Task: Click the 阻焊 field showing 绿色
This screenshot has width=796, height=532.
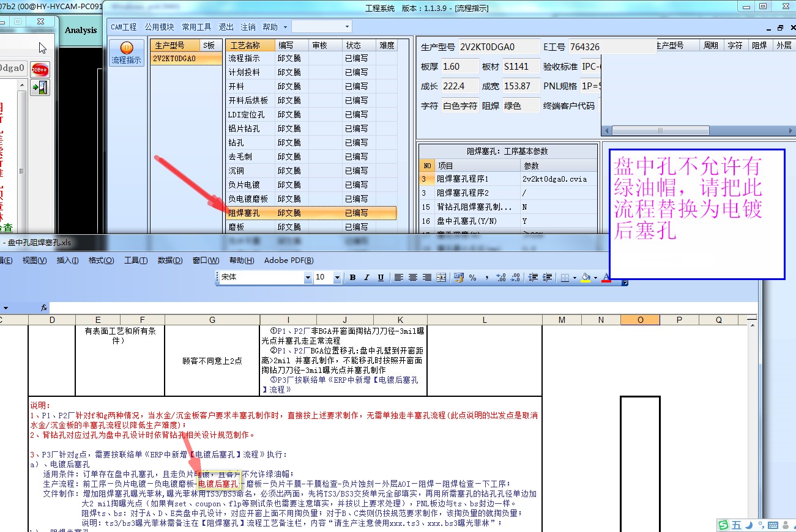Action: click(521, 106)
